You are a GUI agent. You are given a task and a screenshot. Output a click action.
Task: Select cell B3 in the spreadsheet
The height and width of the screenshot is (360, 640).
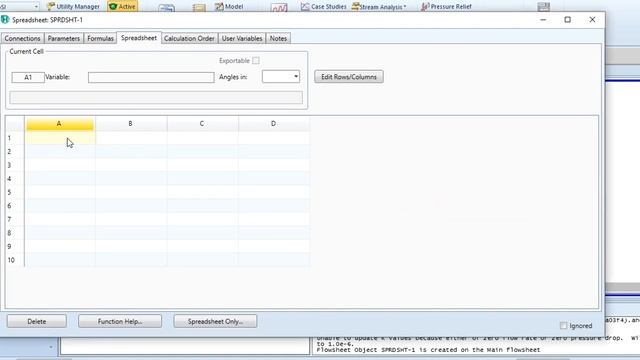131,165
